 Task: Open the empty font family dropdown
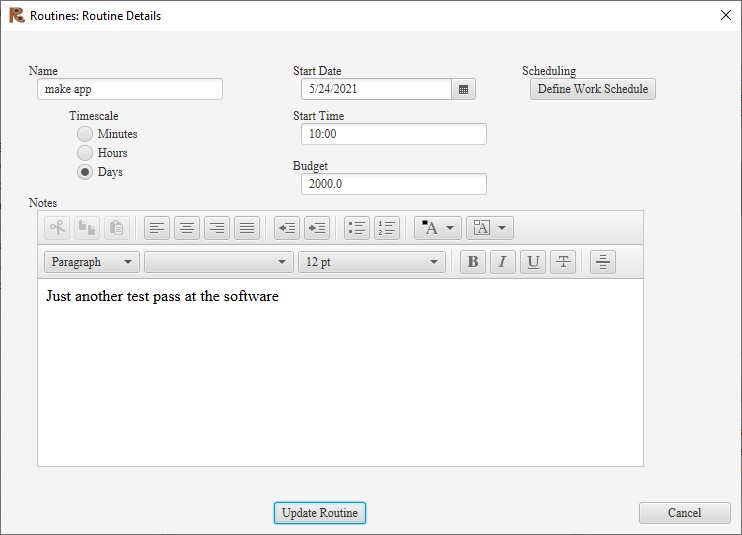coord(219,262)
